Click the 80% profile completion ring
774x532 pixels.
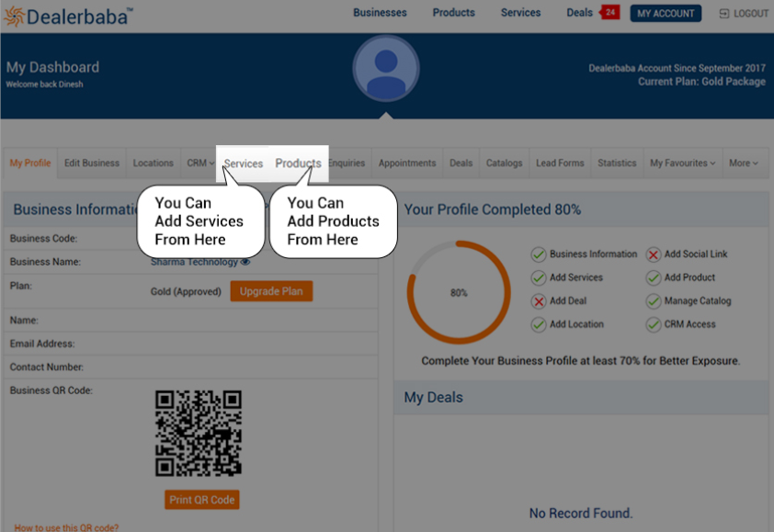[459, 292]
